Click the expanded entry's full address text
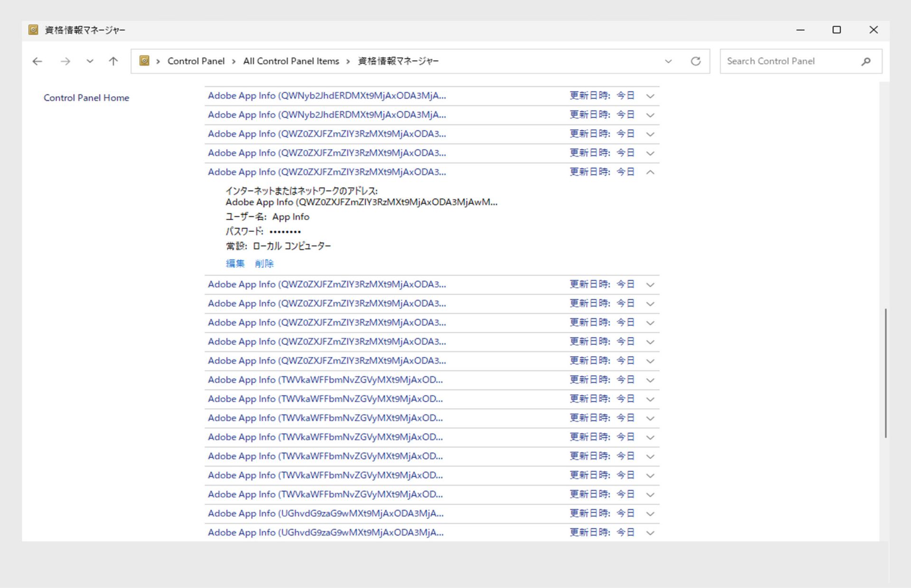911x588 pixels. [362, 202]
